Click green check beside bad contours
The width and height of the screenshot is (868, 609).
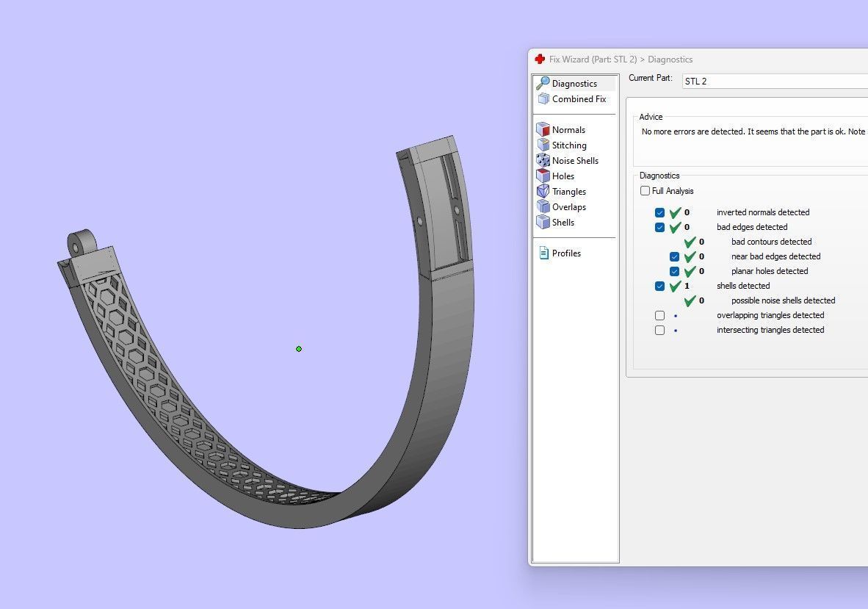pos(690,242)
